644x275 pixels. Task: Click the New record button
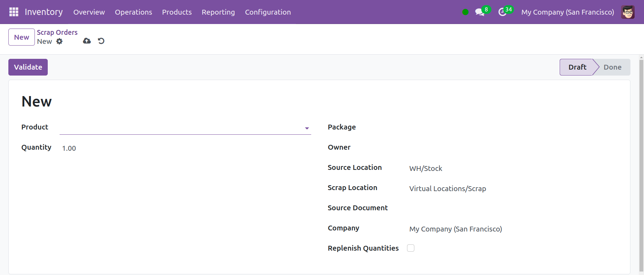tap(22, 37)
